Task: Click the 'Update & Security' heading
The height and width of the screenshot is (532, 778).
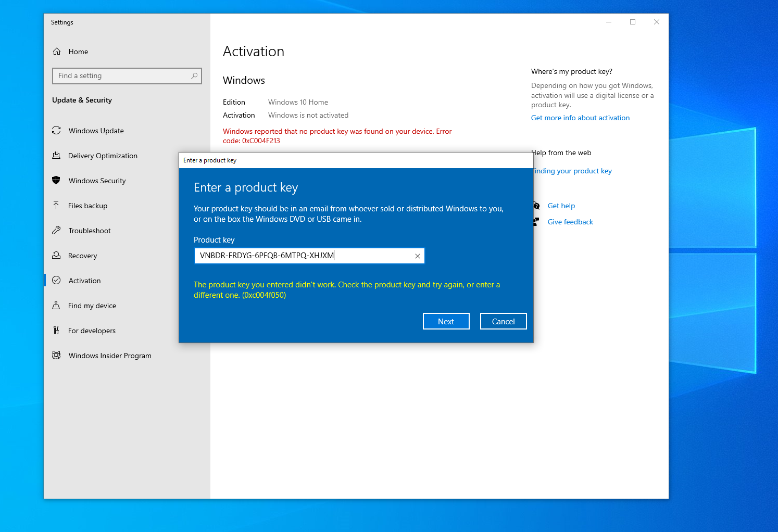Action: click(82, 100)
